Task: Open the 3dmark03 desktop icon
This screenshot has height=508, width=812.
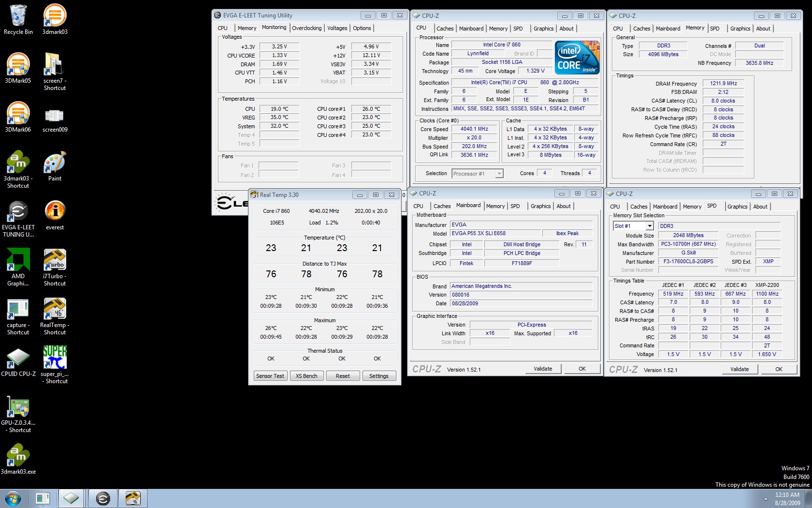Action: (x=55, y=19)
